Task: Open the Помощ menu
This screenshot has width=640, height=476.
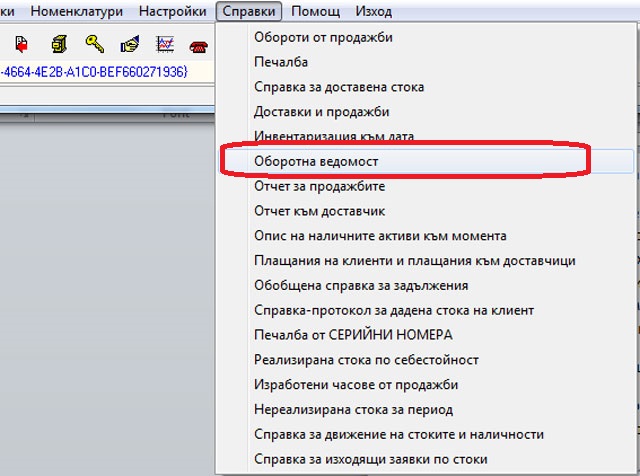Action: click(316, 11)
